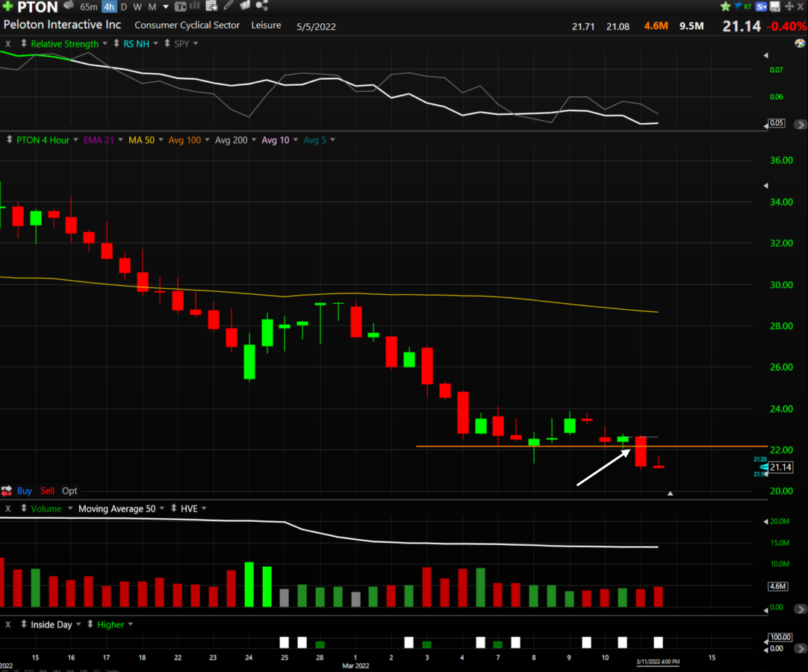Expand the EMA 21 dropdown arrow
The width and height of the screenshot is (808, 672).
point(120,140)
